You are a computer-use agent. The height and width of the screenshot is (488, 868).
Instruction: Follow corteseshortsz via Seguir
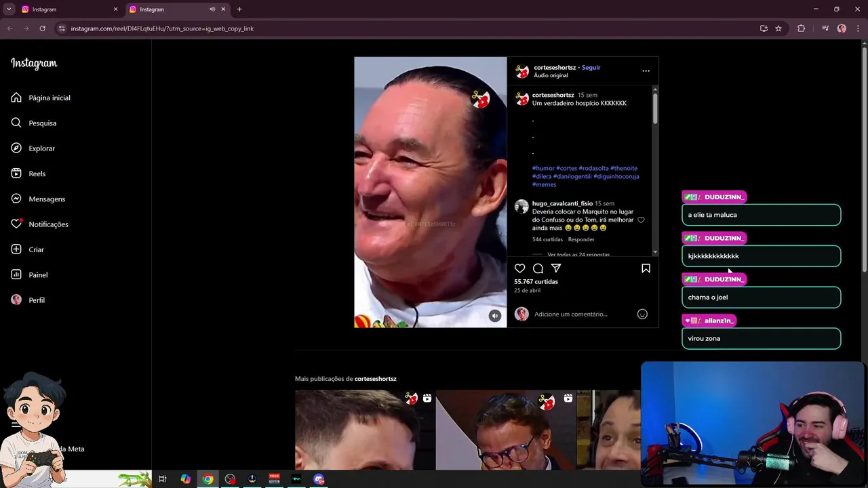591,67
